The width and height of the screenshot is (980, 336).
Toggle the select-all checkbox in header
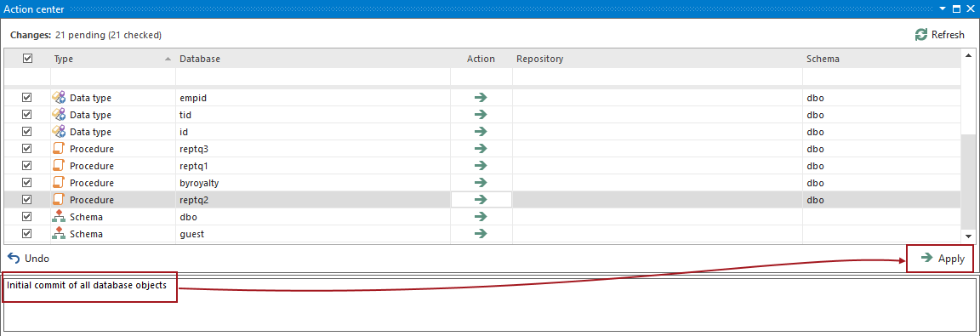tap(27, 58)
